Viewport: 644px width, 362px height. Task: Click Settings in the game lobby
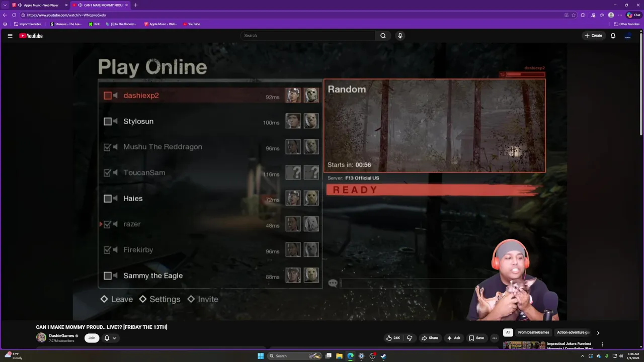coord(159,299)
